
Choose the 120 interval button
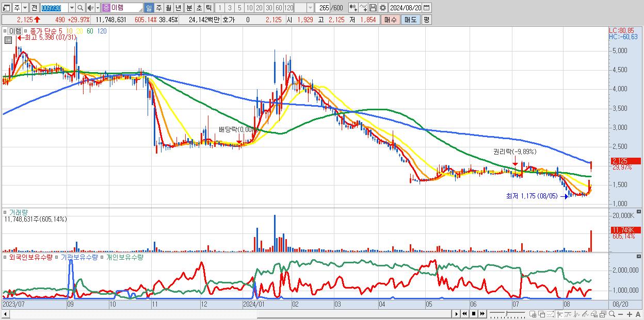pos(289,8)
